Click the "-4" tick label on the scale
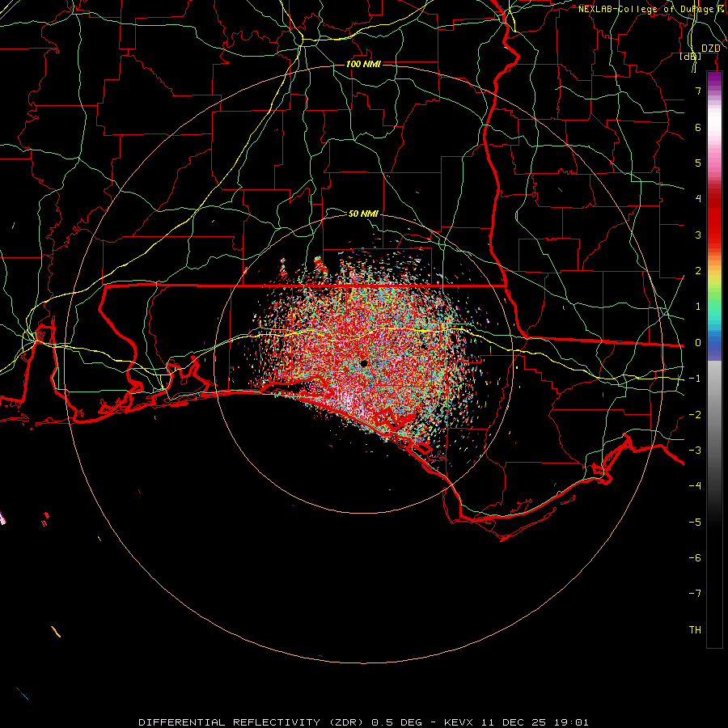 pyautogui.click(x=695, y=485)
